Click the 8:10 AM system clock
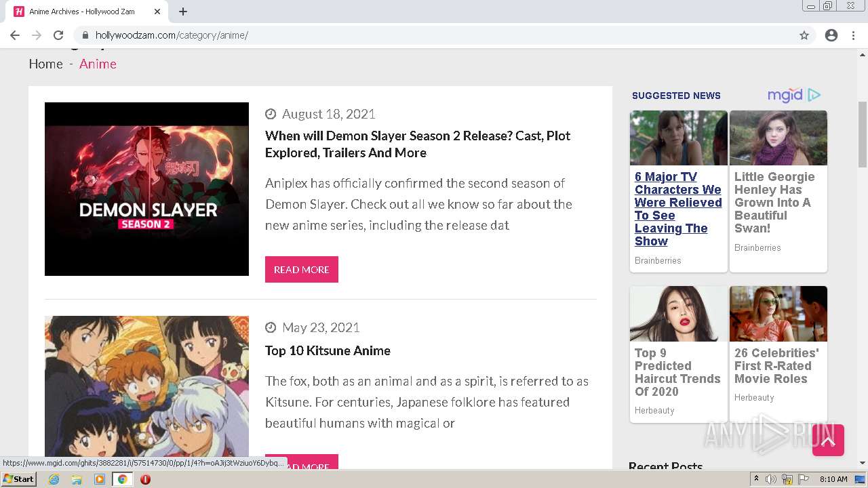 click(x=833, y=479)
